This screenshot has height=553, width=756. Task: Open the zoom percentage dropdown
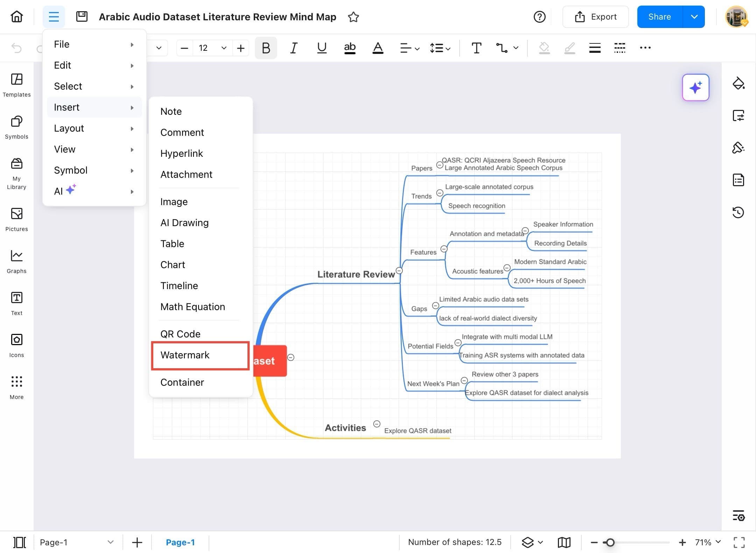pos(718,542)
